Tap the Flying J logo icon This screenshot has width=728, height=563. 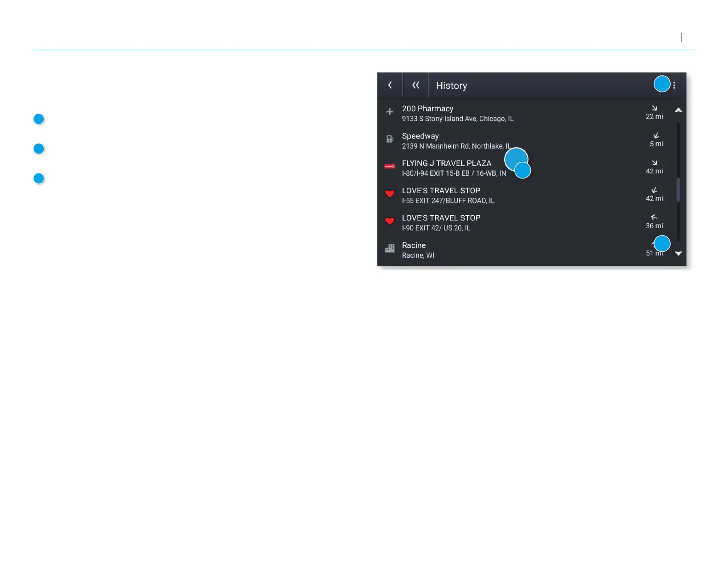390,166
